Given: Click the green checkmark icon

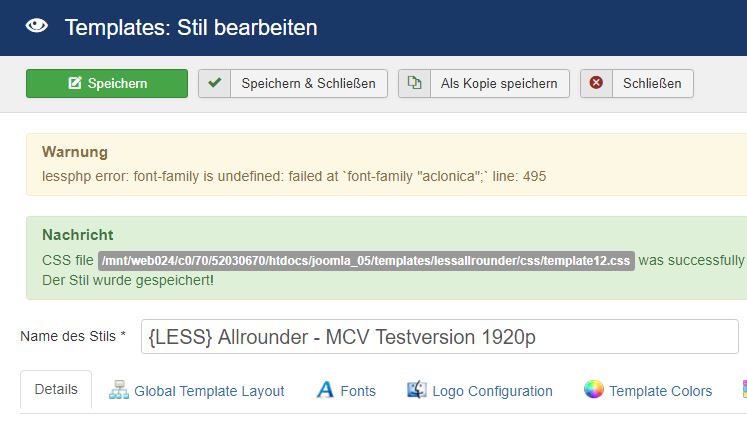Looking at the screenshot, I should click(x=214, y=83).
